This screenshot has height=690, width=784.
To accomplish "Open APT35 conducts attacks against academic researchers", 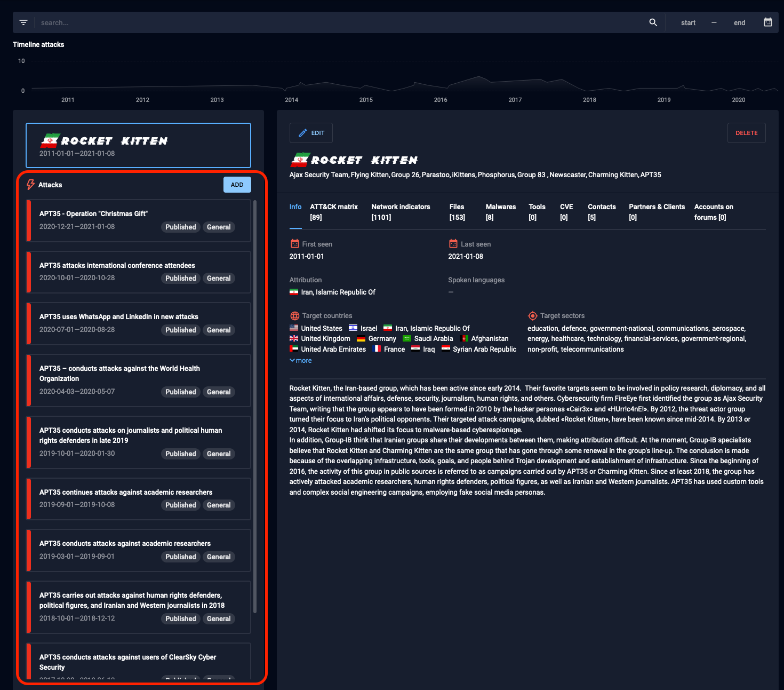I will click(x=139, y=551).
